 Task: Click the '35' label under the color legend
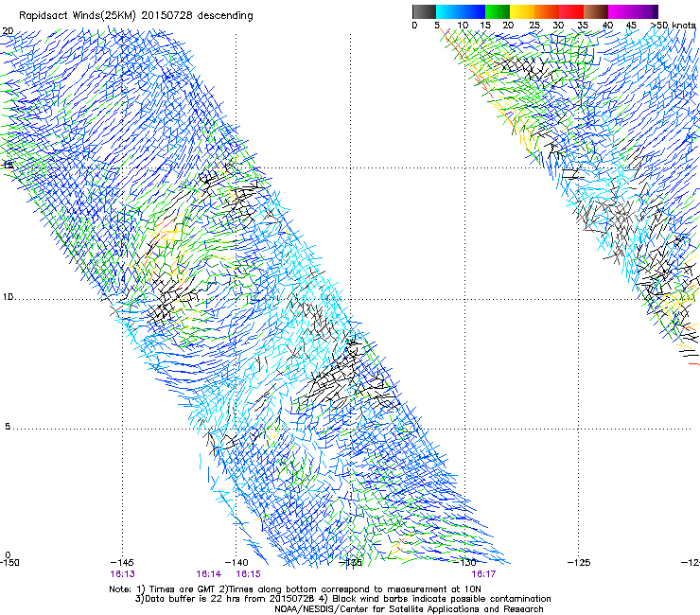(583, 26)
